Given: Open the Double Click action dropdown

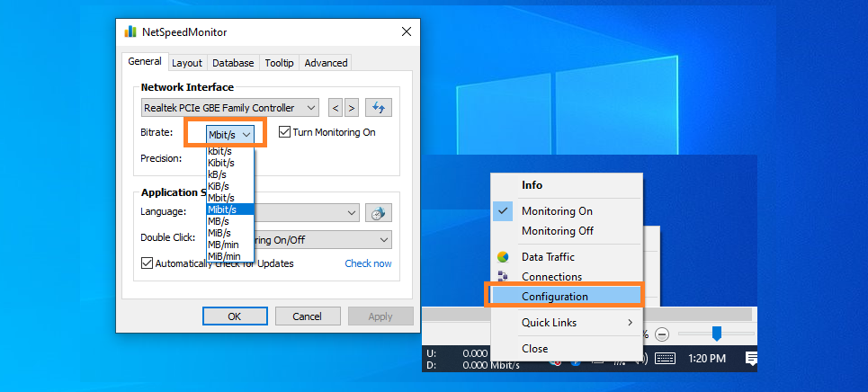Looking at the screenshot, I should [x=384, y=240].
